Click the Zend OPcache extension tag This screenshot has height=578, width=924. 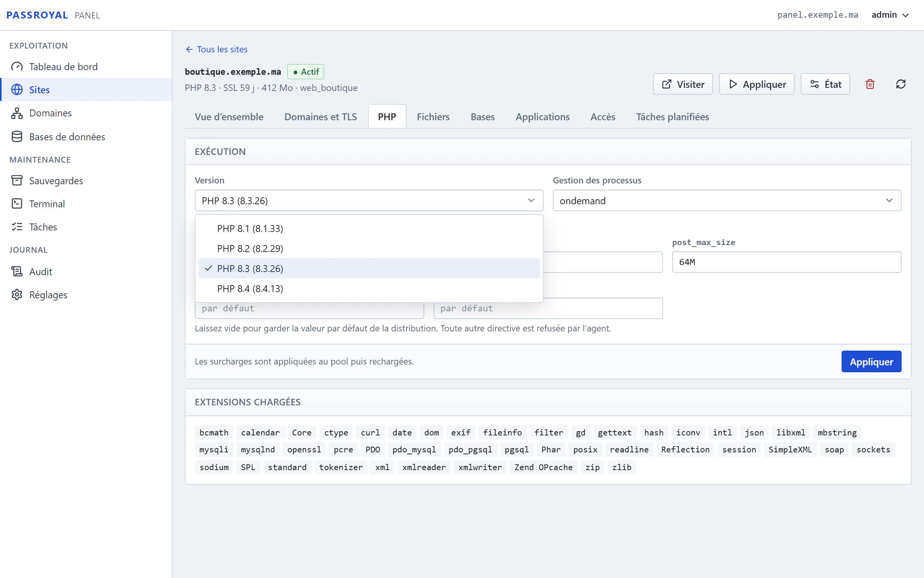tap(543, 467)
